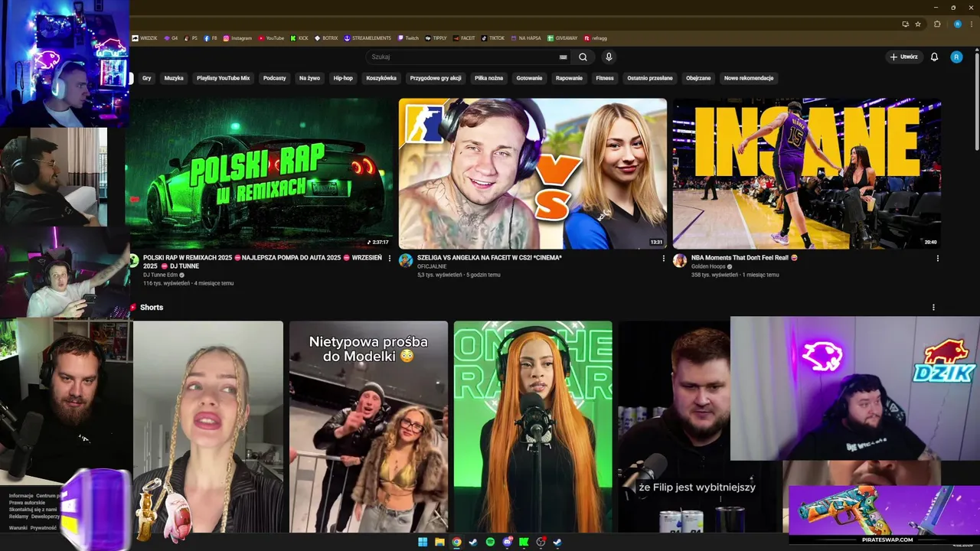Select the Hip-hop filter chip
The height and width of the screenshot is (551, 980).
[x=343, y=78]
